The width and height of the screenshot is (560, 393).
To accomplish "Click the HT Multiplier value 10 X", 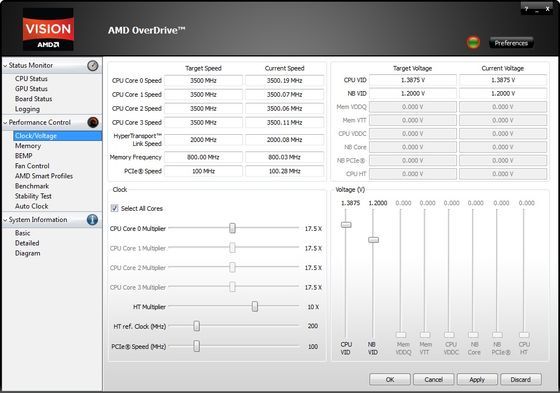I will [313, 307].
